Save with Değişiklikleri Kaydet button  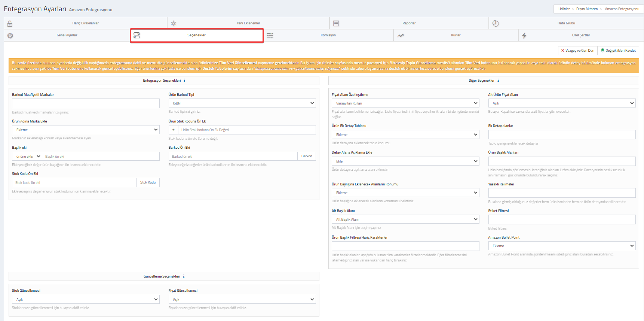coord(618,51)
